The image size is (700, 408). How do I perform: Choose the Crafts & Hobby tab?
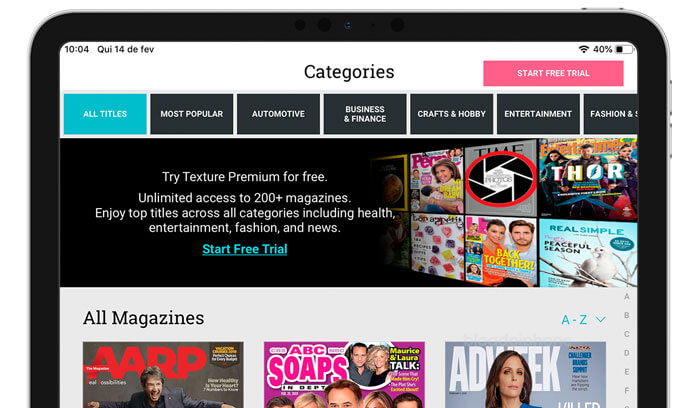pos(451,114)
